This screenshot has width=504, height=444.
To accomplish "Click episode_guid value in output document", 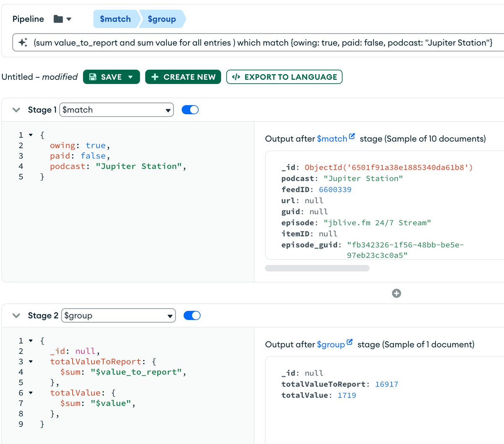I will pos(405,250).
